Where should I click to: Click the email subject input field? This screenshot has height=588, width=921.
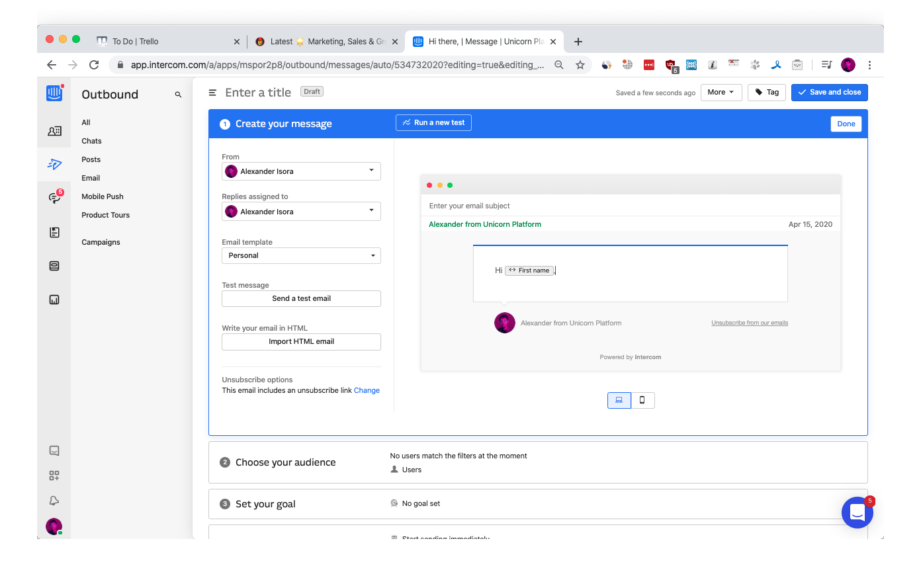[629, 206]
